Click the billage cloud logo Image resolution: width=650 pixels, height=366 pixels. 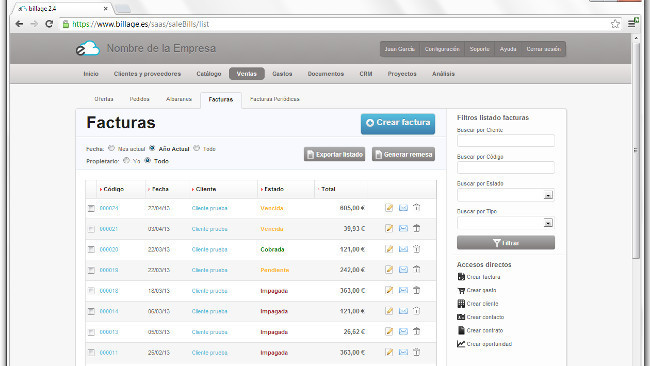pyautogui.click(x=88, y=48)
